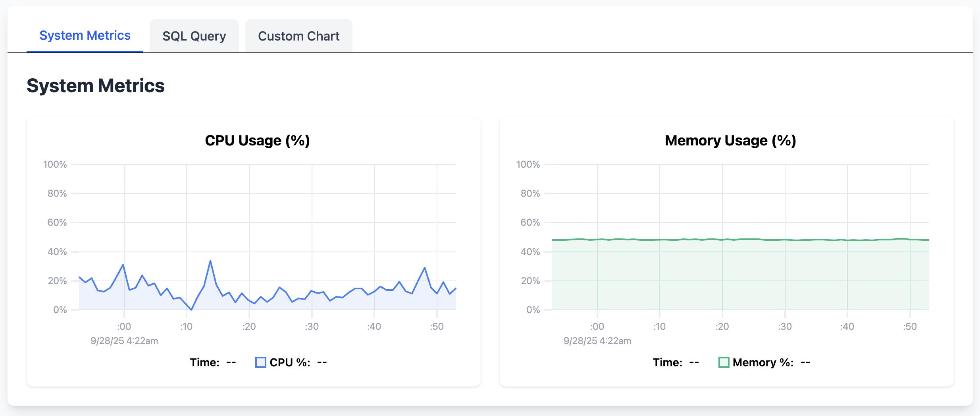
Task: Click the System Metrics page heading
Action: 96,86
